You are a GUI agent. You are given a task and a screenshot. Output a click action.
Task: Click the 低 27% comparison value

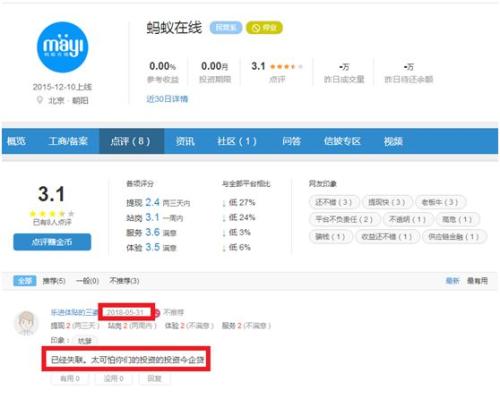[x=238, y=202]
